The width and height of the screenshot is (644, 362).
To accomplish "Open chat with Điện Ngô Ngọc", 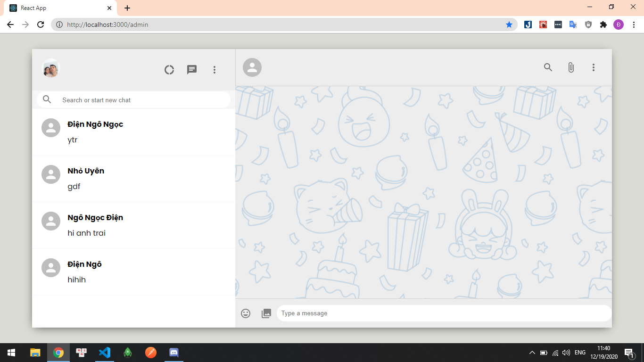I will tap(133, 132).
